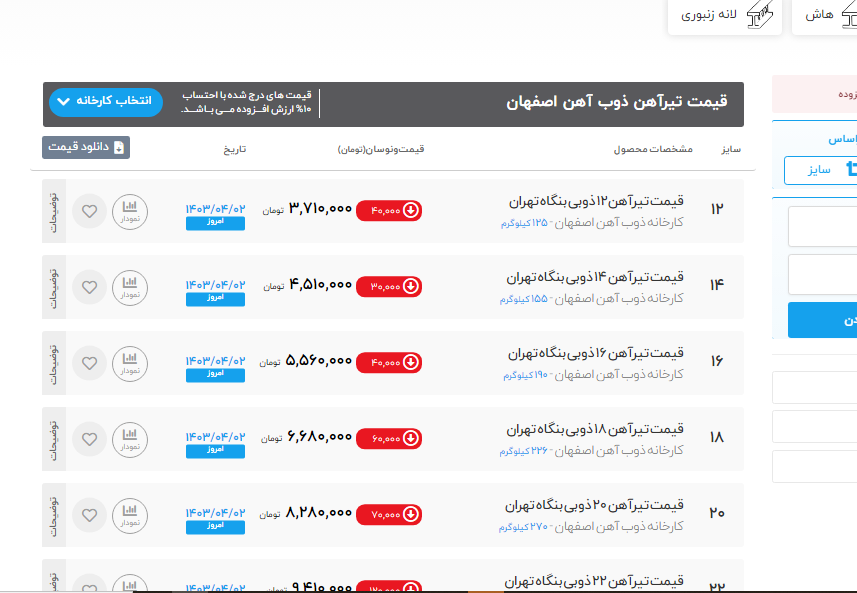
Task: Click the red 40,000 price drop badge for size 12
Action: (389, 210)
